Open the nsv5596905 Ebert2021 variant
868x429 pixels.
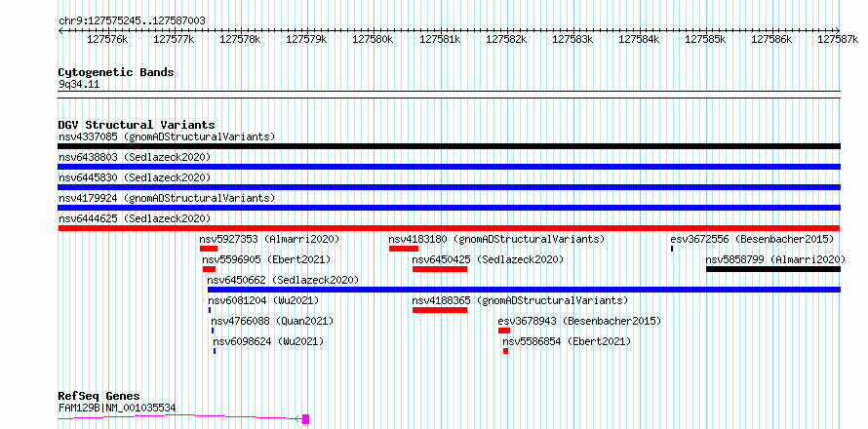266,259
